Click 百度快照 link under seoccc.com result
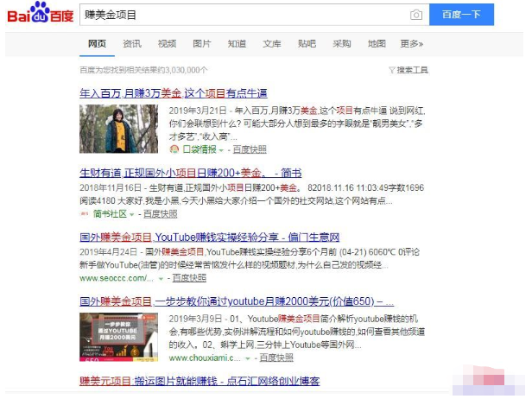Viewport: 532px width, 399px height. pyautogui.click(x=189, y=278)
